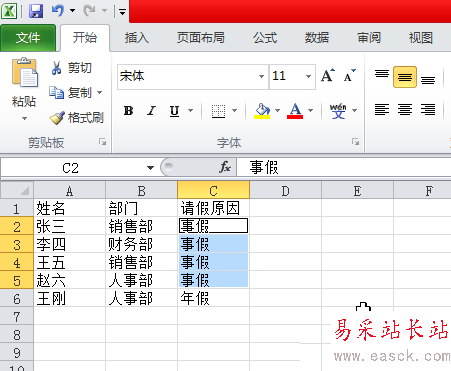The width and height of the screenshot is (451, 371).
Task: Open the 视图 (View) tab
Action: coord(420,38)
